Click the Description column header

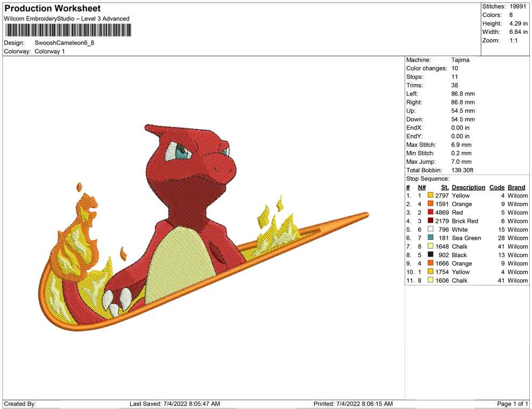tap(468, 187)
